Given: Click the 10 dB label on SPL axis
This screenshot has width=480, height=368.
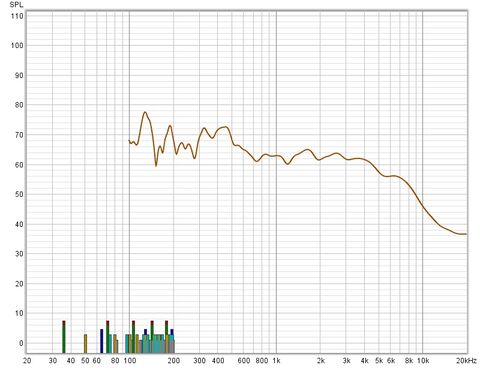Looking at the screenshot, I should click(x=19, y=313).
